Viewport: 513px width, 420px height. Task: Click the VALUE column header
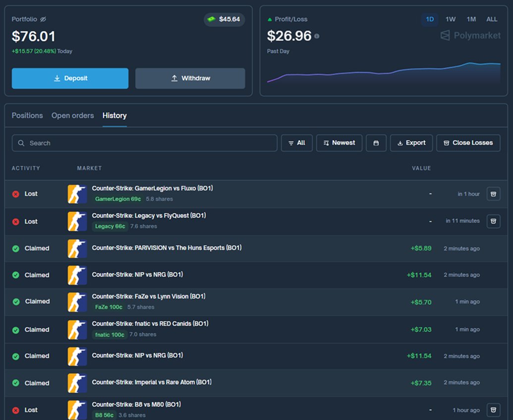click(421, 168)
